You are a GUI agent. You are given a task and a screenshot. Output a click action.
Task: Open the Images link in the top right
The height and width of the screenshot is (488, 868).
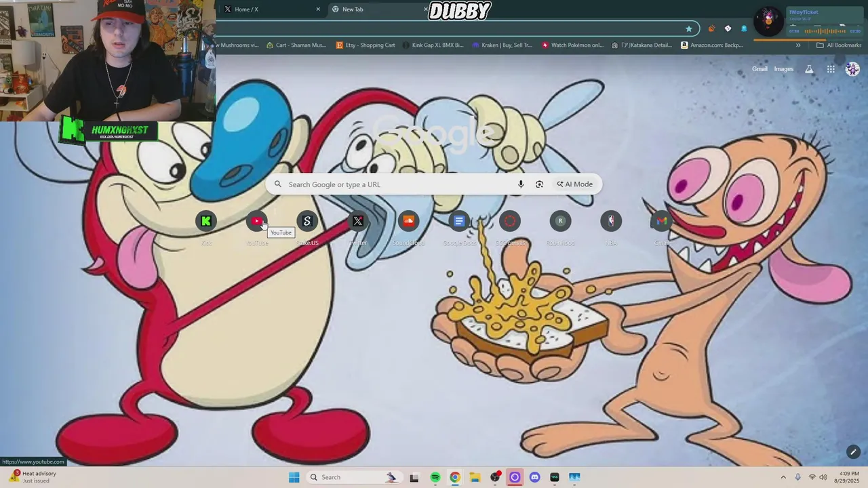point(784,69)
